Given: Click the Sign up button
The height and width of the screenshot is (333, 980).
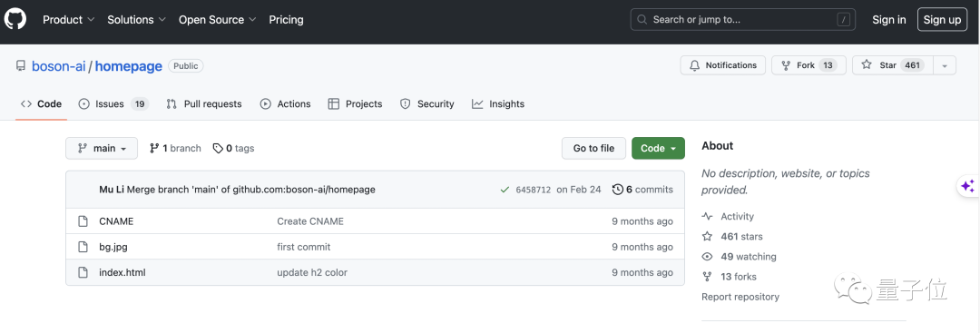Looking at the screenshot, I should coord(942,19).
